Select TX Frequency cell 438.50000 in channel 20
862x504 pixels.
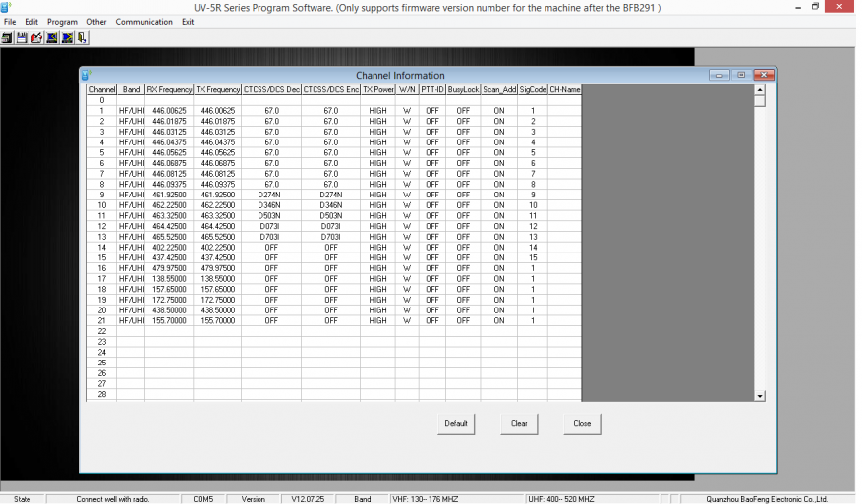[217, 310]
